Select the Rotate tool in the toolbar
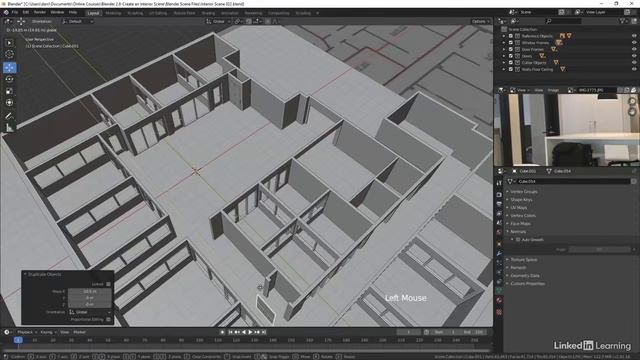This screenshot has height=360, width=640. click(x=9, y=79)
